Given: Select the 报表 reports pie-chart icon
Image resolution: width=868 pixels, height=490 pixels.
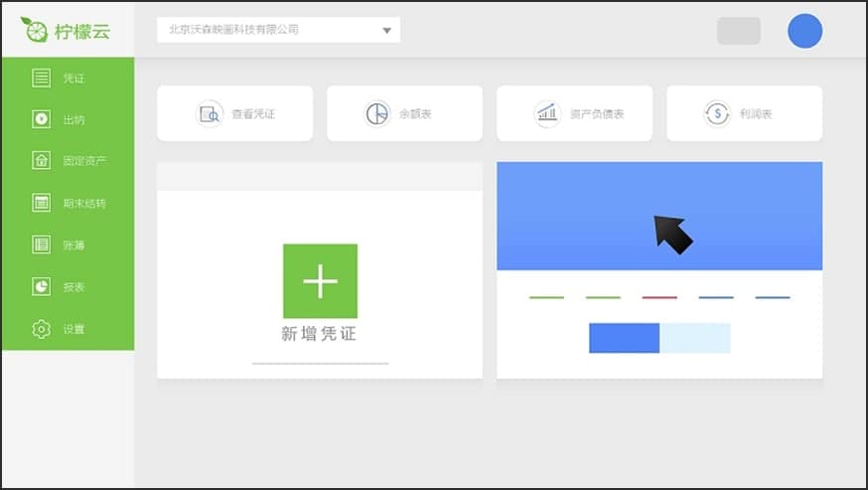Looking at the screenshot, I should (x=41, y=286).
